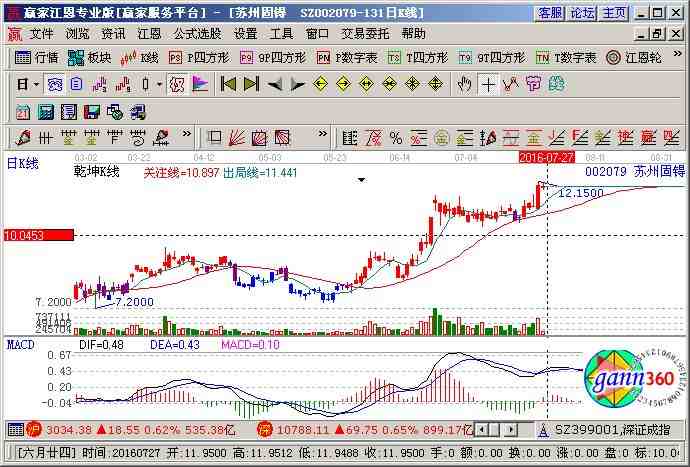Click the MACD indicator label

[x=21, y=345]
